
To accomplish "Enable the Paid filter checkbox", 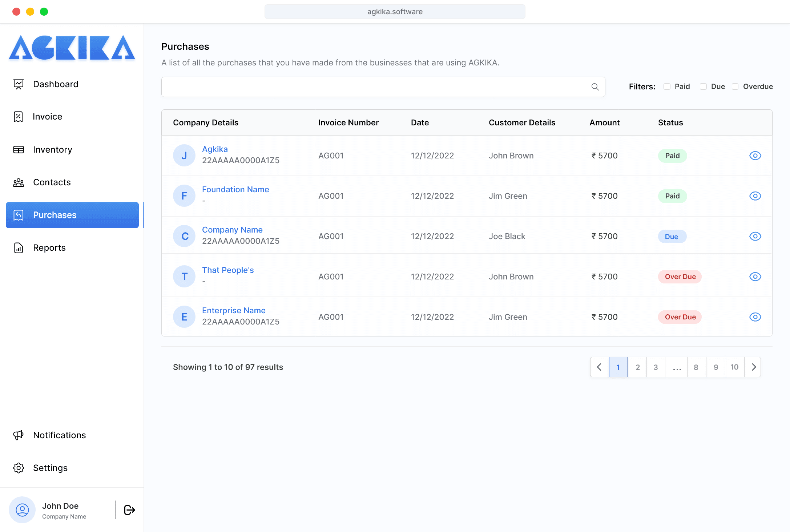I will tap(667, 86).
